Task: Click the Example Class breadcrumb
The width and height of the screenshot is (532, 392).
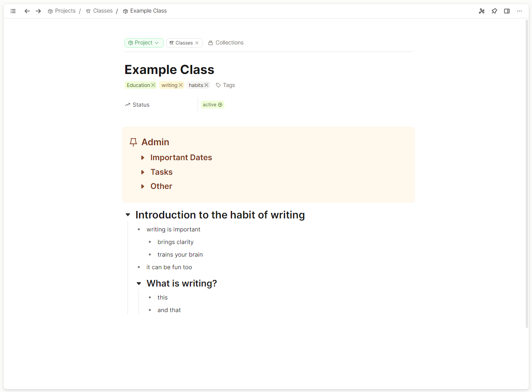Action: (145, 11)
